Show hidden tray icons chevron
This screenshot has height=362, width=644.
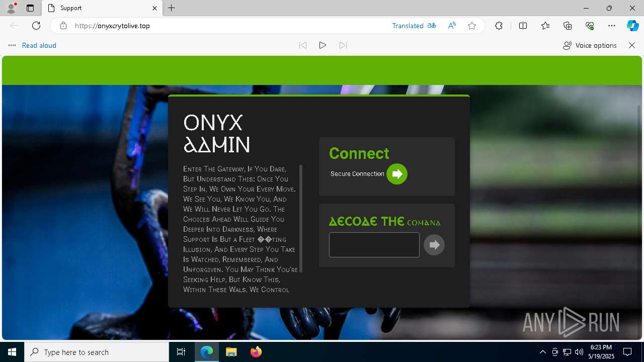542,352
